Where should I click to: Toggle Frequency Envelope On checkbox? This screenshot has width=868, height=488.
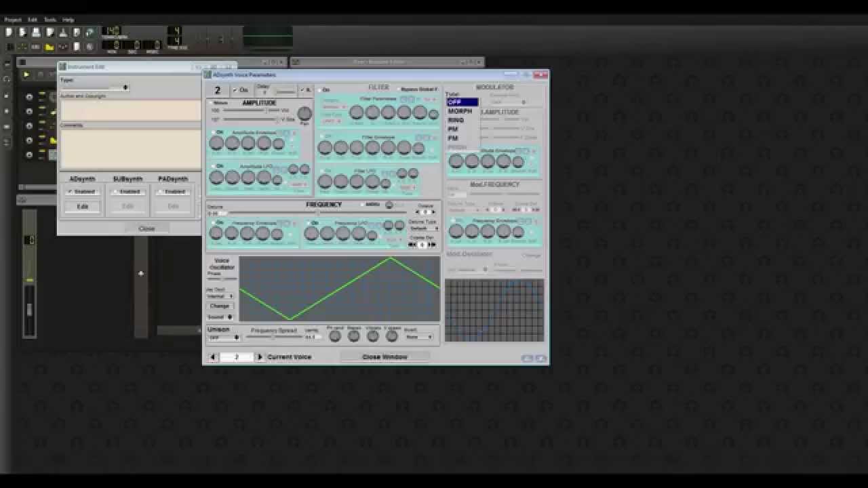pyautogui.click(x=217, y=222)
